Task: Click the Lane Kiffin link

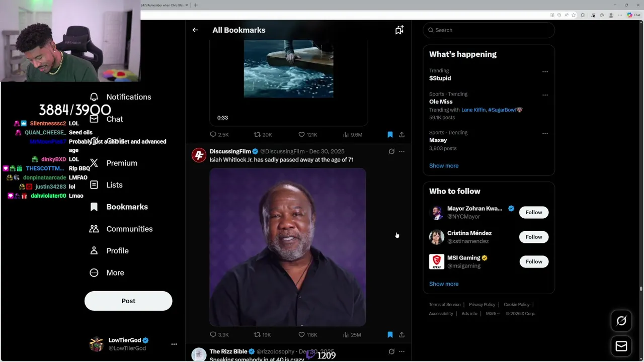Action: [x=473, y=110]
